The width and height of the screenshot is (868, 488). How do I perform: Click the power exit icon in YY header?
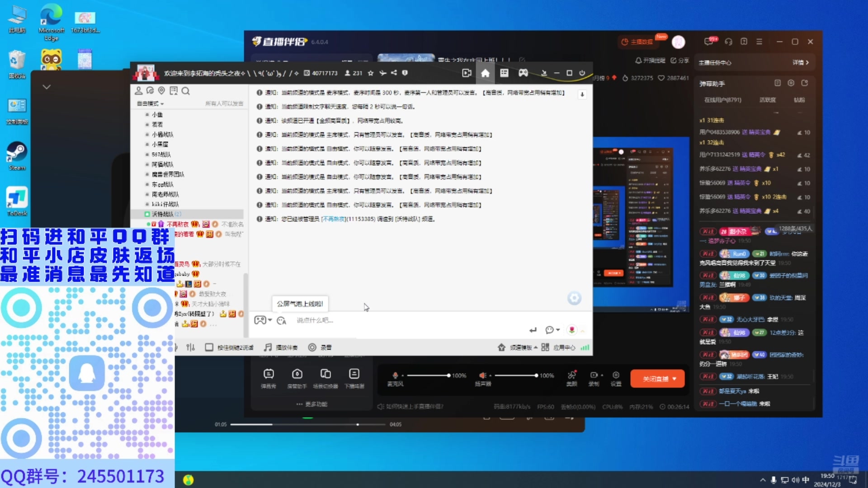[582, 73]
